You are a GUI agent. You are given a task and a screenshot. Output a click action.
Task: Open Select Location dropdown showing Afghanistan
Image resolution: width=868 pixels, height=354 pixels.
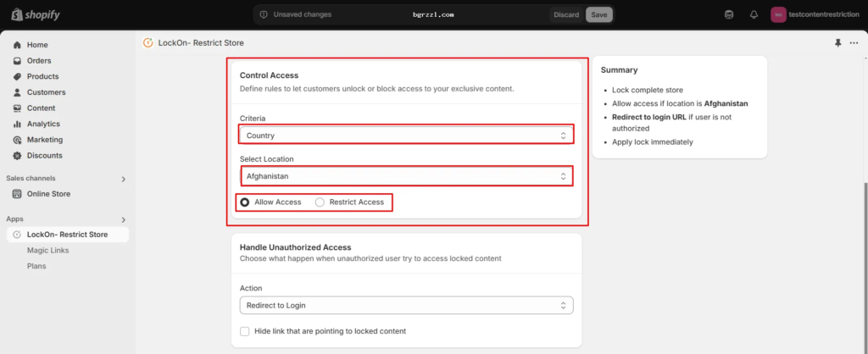[406, 176]
